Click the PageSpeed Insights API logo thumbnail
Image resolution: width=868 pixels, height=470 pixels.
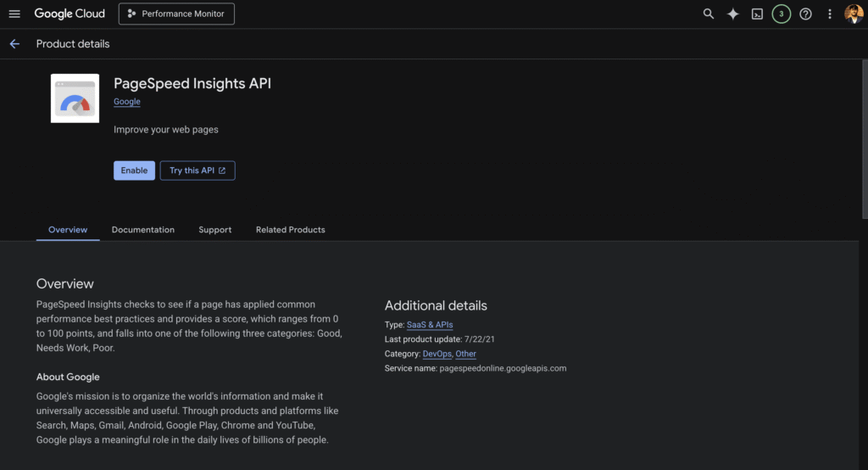tap(75, 98)
